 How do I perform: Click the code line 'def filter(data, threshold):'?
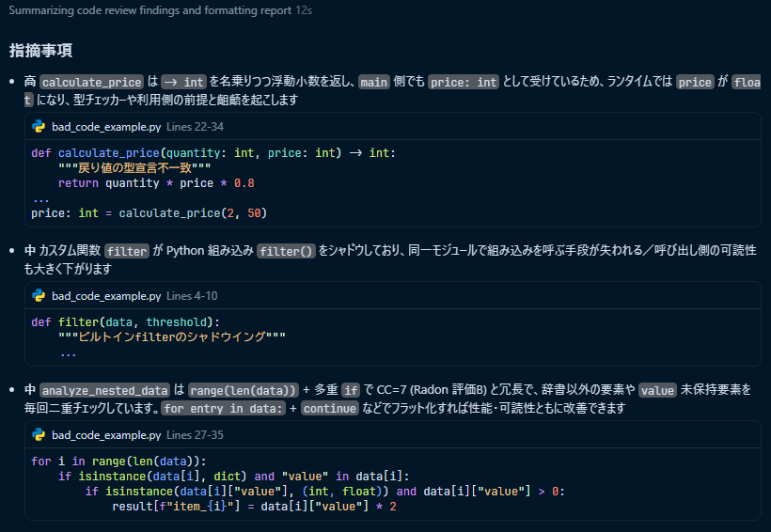pos(125,322)
